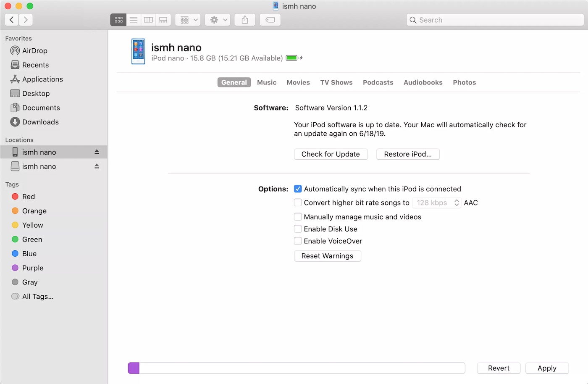The image size is (588, 384).
Task: Click the Revert button
Action: 499,368
